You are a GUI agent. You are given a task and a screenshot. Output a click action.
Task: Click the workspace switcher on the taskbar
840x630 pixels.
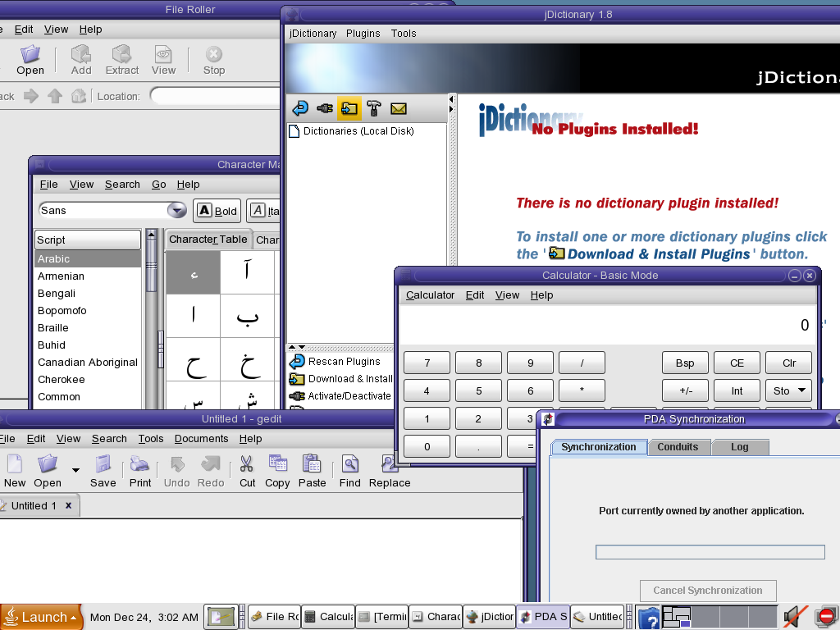pyautogui.click(x=720, y=617)
